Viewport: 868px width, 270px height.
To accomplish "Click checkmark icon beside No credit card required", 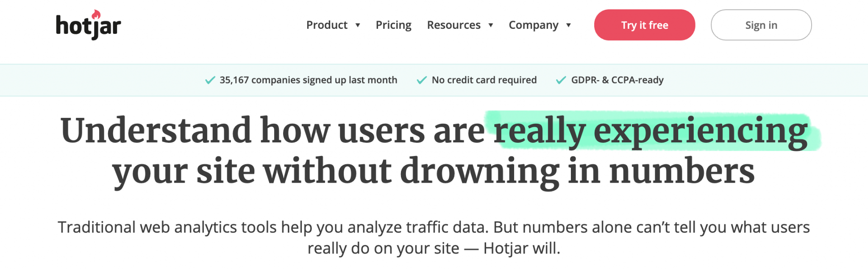I will [422, 80].
